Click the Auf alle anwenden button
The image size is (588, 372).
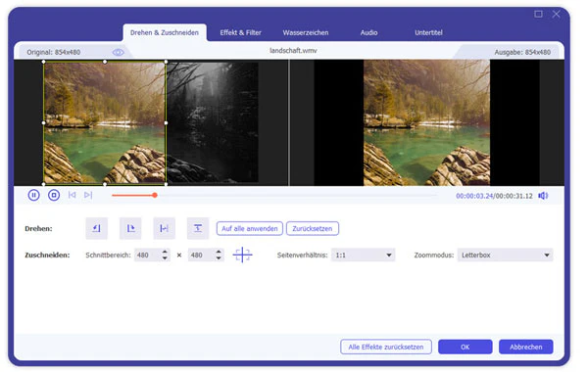coord(250,228)
